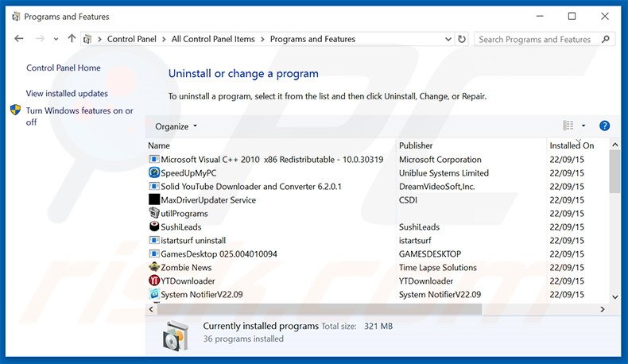Image resolution: width=628 pixels, height=364 pixels.
Task: Select System NotifierV22.09 program name
Action: tap(201, 294)
